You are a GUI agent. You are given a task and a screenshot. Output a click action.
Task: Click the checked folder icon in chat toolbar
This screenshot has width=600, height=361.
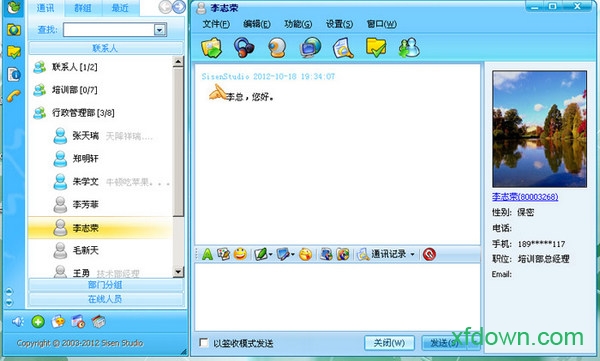coord(376,48)
